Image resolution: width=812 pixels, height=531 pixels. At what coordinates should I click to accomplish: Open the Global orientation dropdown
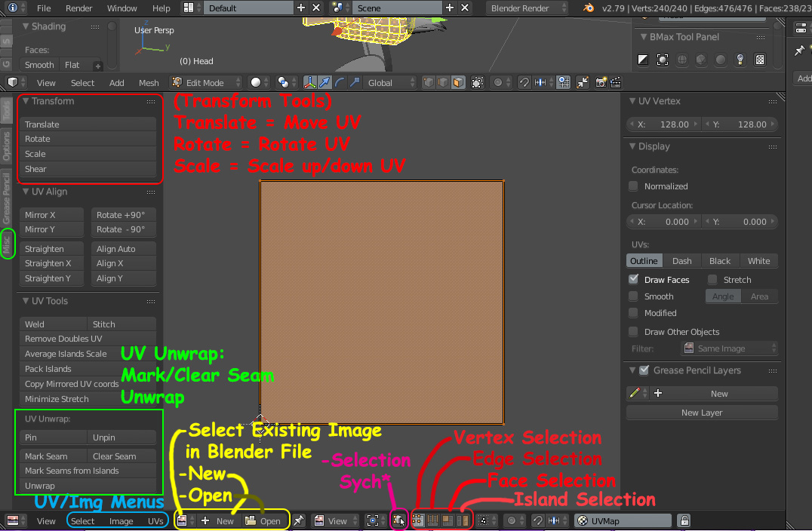[391, 82]
